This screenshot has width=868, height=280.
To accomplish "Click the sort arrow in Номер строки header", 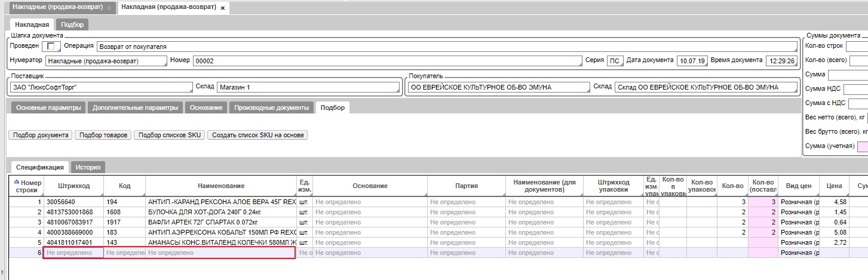I will point(16,182).
